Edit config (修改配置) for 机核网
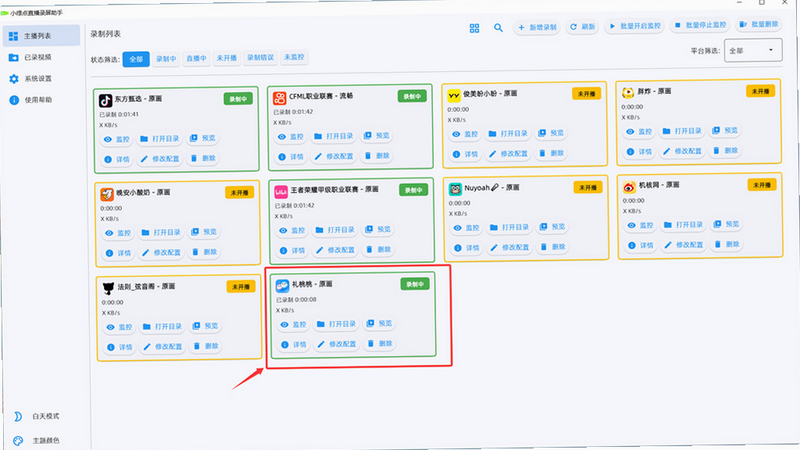Viewport: 800px width, 450px height. point(683,245)
